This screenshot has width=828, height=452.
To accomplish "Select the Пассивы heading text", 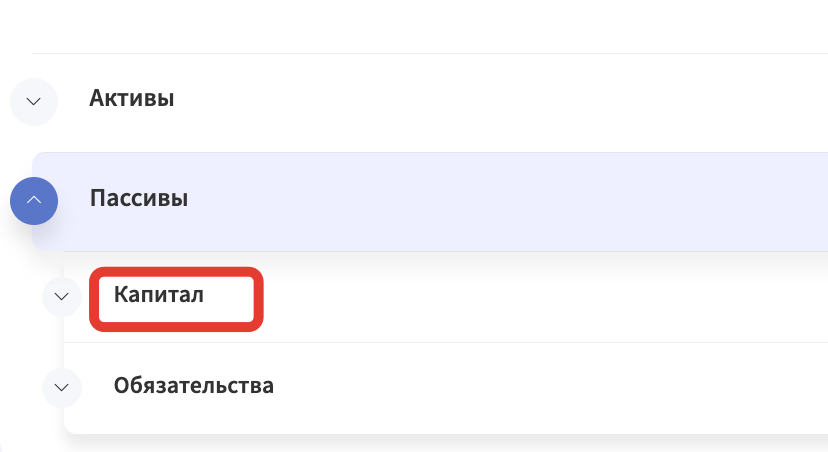I will pyautogui.click(x=139, y=198).
